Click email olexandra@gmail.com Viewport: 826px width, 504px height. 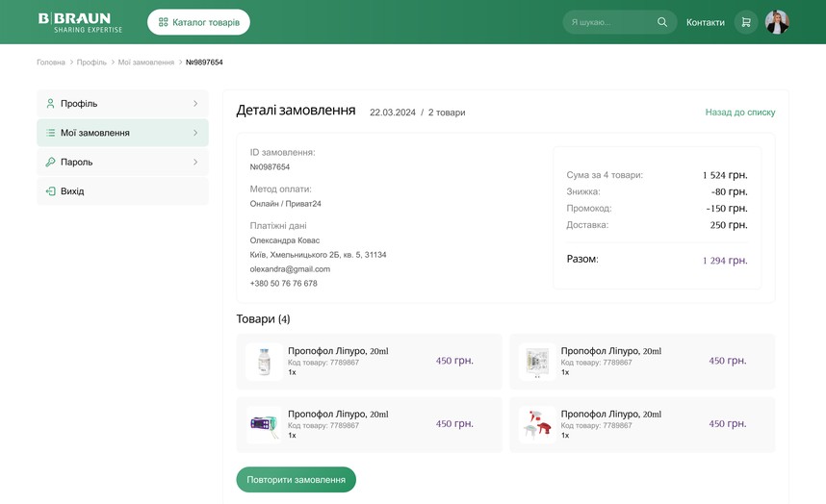point(290,269)
